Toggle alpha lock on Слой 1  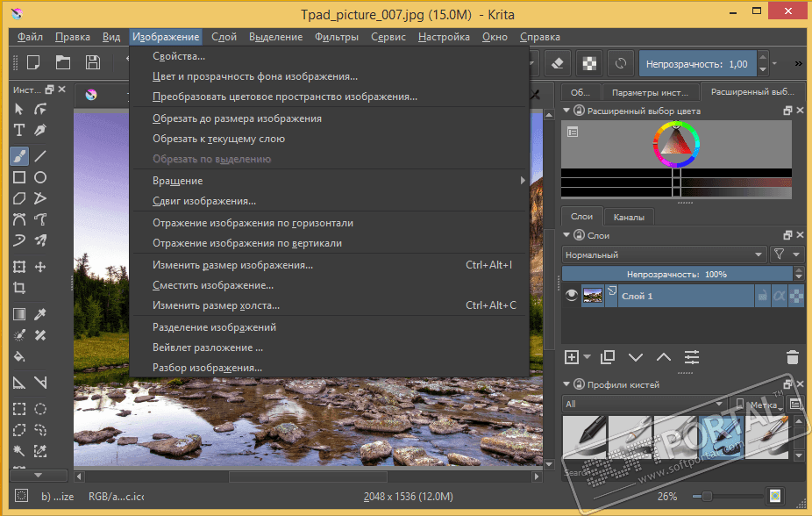click(796, 296)
